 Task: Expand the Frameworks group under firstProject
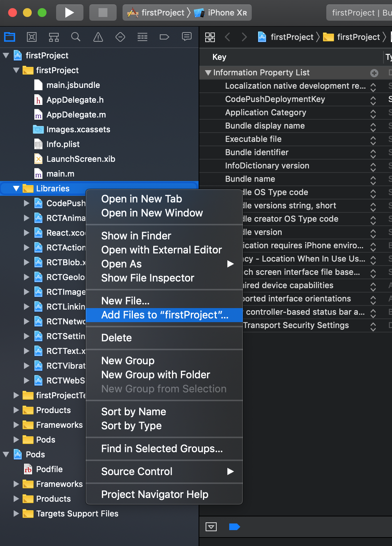point(16,425)
